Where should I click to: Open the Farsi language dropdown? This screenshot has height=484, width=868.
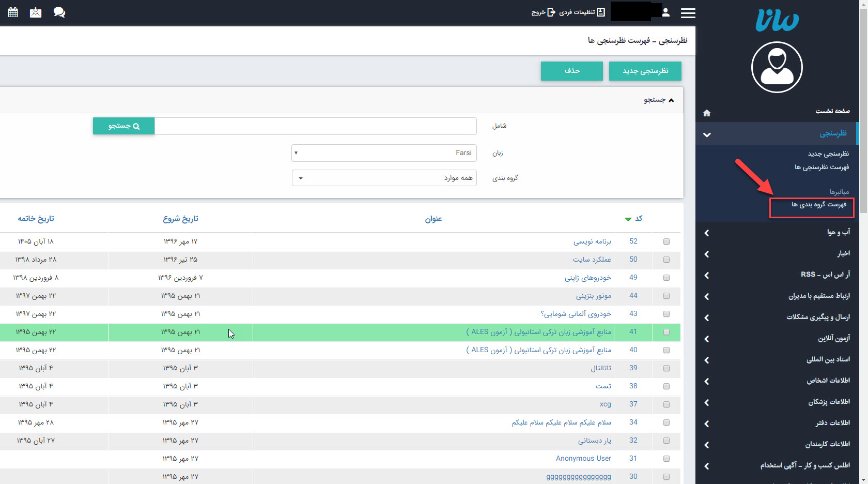tap(384, 153)
